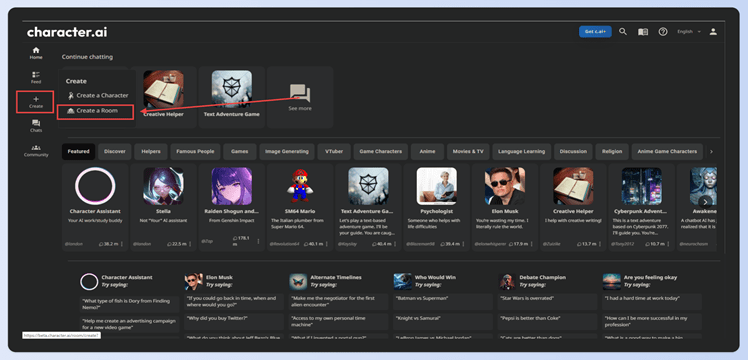The width and height of the screenshot is (748, 360).
Task: Click the Text Adventure Game featured card title
Action: click(368, 211)
